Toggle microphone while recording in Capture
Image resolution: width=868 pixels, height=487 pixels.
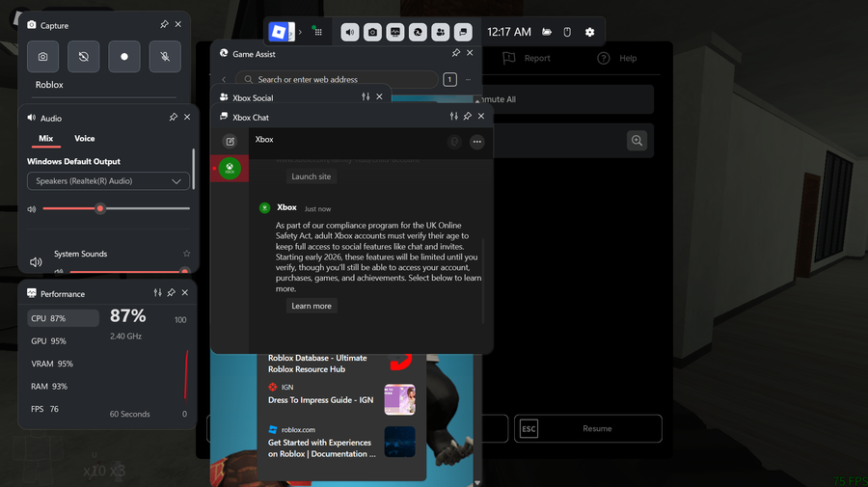coord(165,57)
